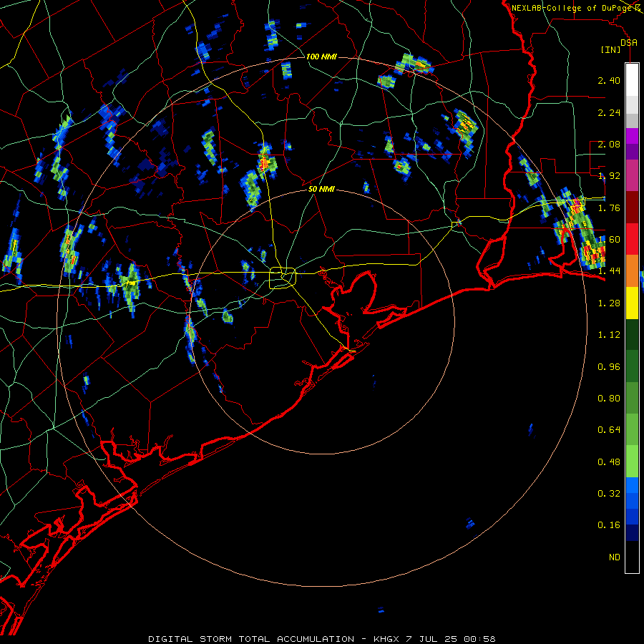Select the 0.48 legend value
Screen dimensions: 644x644
tap(609, 462)
